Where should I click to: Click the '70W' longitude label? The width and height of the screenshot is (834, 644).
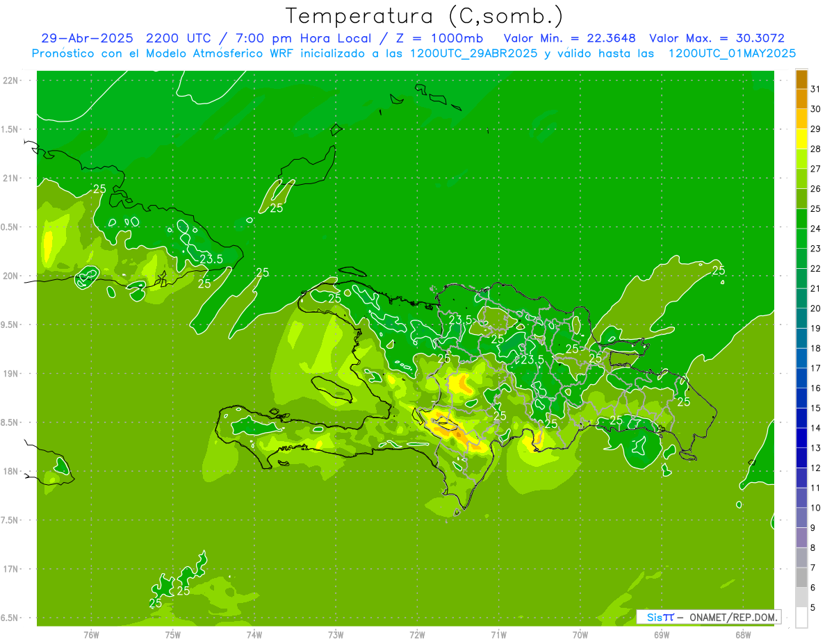[x=580, y=635]
